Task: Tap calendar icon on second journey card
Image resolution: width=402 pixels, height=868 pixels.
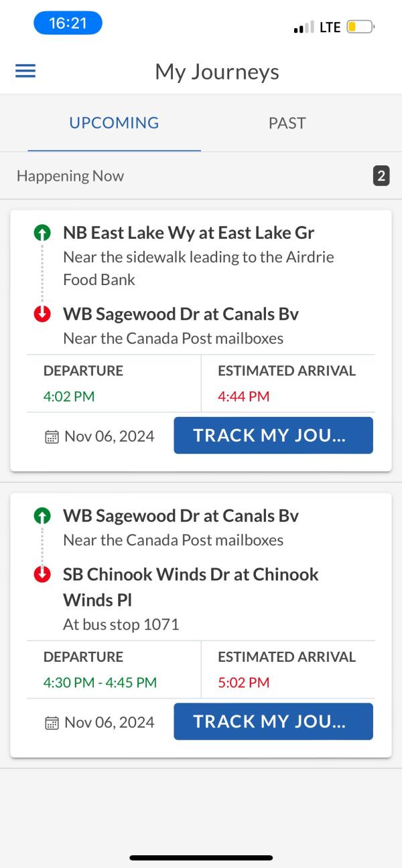Action: pyautogui.click(x=51, y=723)
